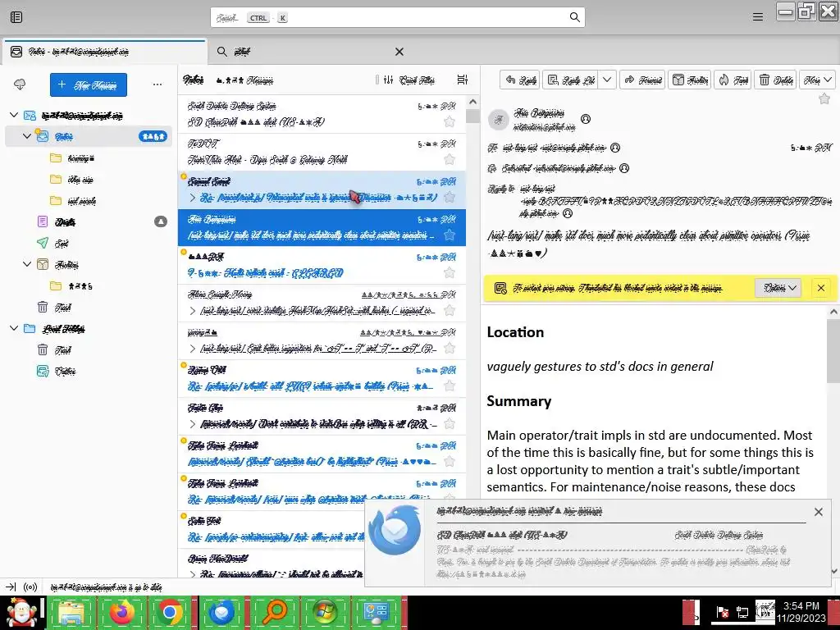Open remote content Options dropdown
The width and height of the screenshot is (840, 630).
[x=778, y=288]
